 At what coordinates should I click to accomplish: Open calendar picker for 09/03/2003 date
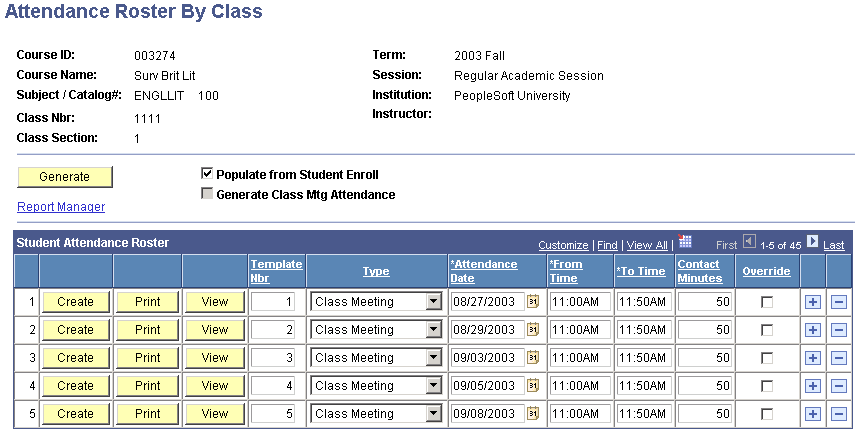533,358
